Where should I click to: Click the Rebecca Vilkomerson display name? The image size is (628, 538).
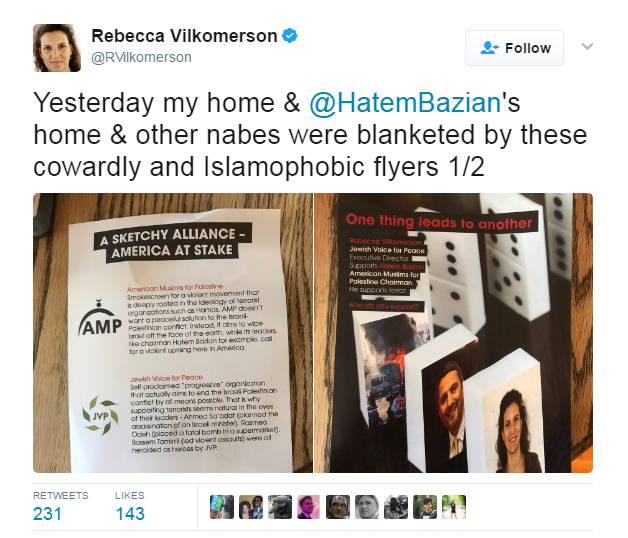(184, 36)
